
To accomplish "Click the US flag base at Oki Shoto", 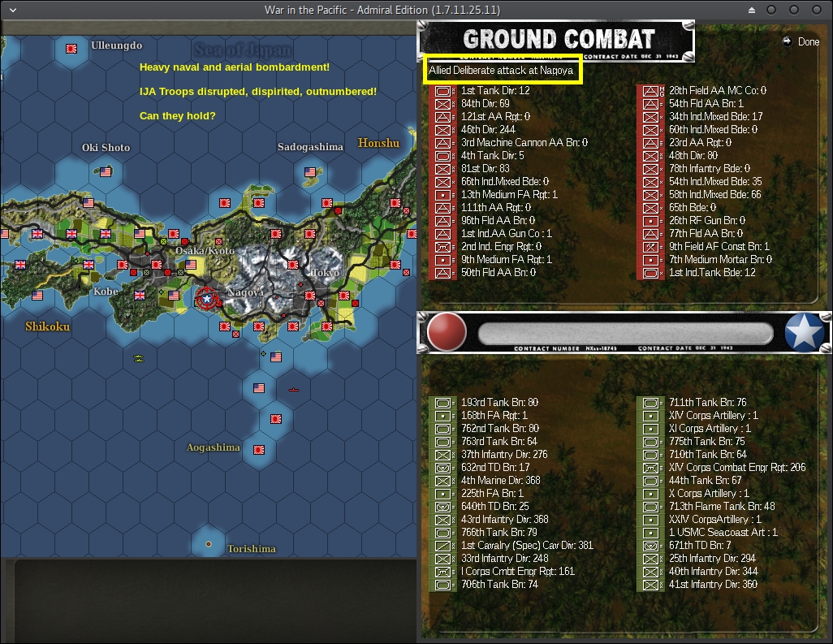I will coord(106,171).
